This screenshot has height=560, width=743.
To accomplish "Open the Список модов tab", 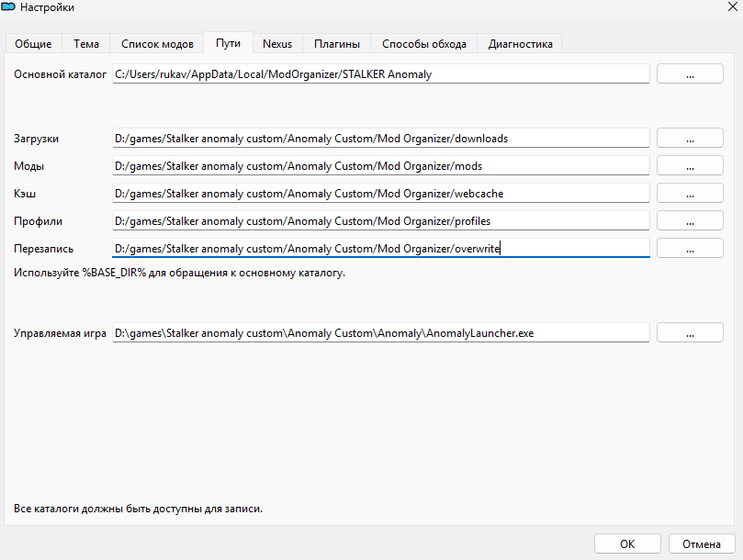I will (x=157, y=43).
